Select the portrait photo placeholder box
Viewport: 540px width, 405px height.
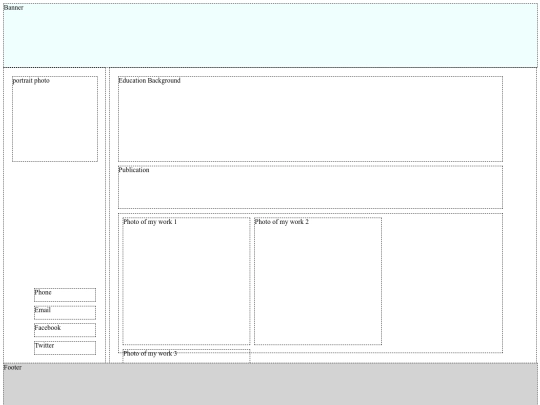(55, 119)
